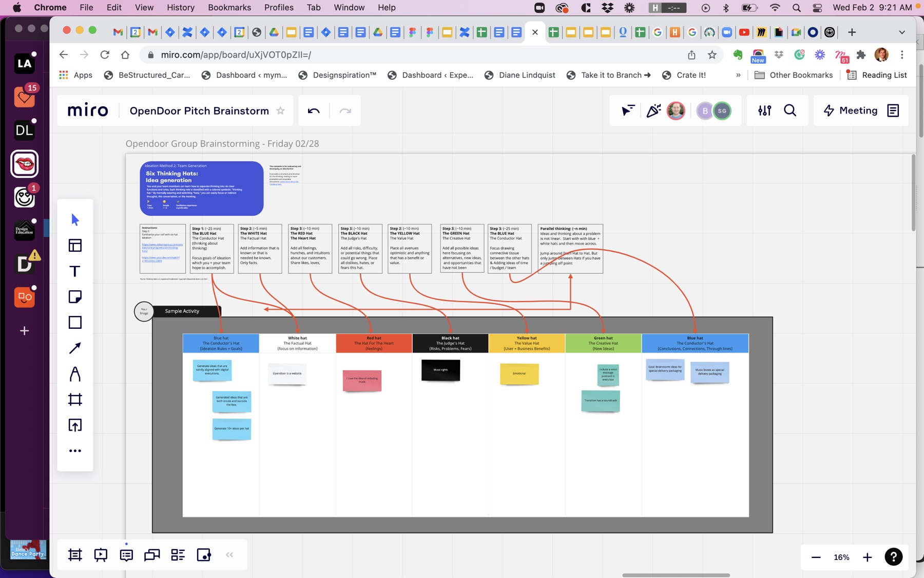Star the OpenDoor Pitch Brainstorm board

[x=280, y=110]
